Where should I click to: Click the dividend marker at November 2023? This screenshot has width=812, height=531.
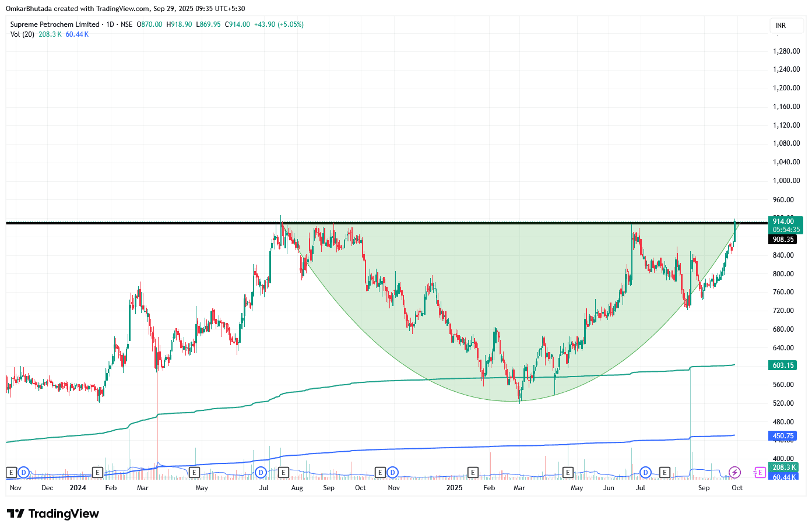point(24,472)
